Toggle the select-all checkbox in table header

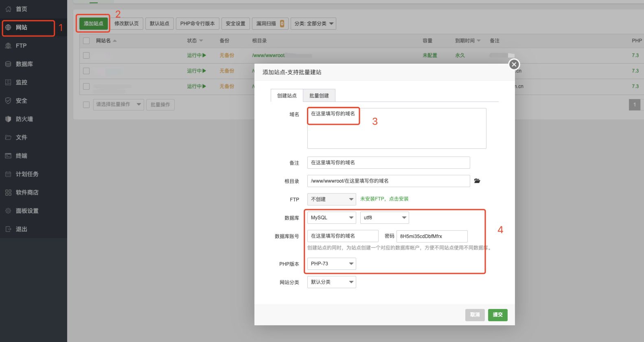click(86, 41)
